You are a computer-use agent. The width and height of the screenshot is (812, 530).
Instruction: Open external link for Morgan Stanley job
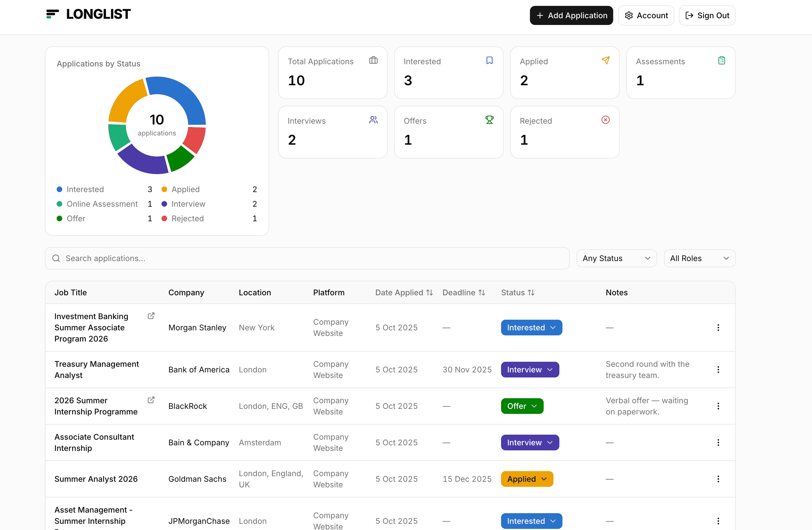click(x=151, y=316)
